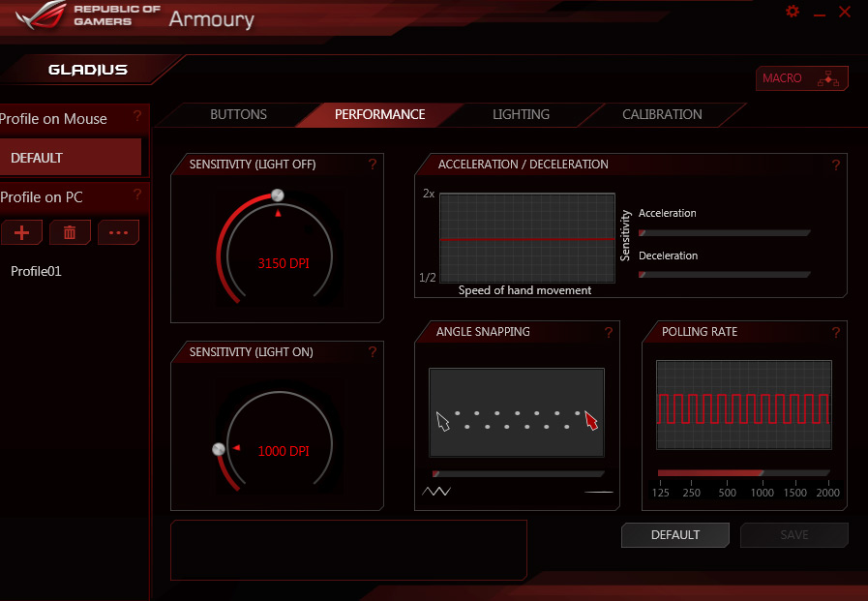Click the 3150 DPI value
The height and width of the screenshot is (601, 868).
coord(284,263)
